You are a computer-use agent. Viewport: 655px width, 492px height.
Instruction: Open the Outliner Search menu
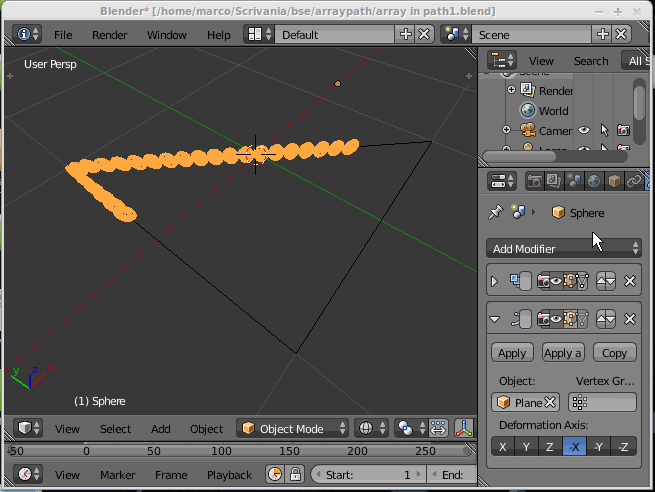click(591, 61)
